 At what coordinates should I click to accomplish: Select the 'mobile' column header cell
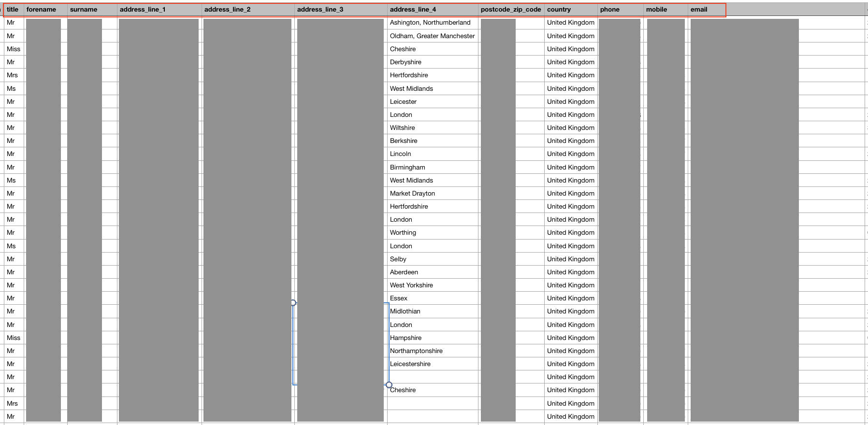coord(665,10)
